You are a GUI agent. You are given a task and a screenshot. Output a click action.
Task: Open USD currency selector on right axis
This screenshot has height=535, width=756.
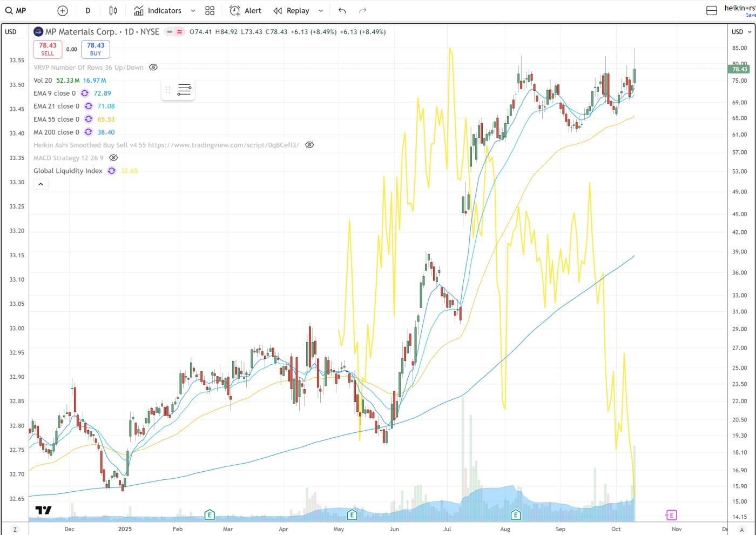pos(741,32)
